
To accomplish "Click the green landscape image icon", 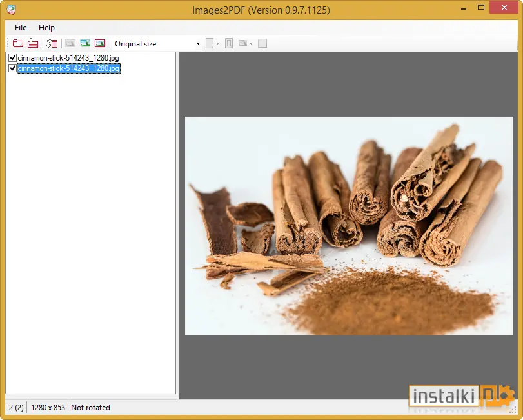I will [85, 43].
